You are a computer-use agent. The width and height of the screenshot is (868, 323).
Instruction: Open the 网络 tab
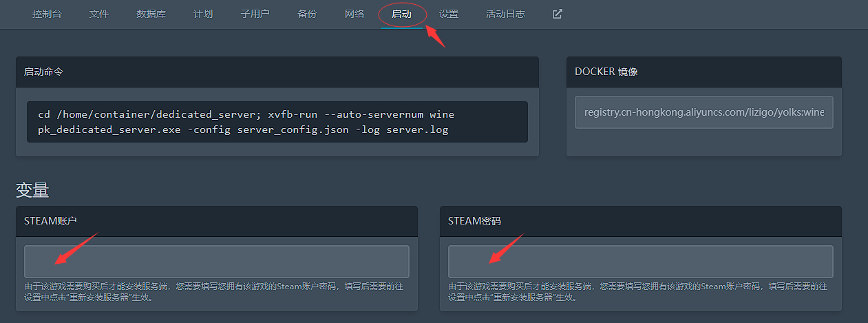pos(354,14)
